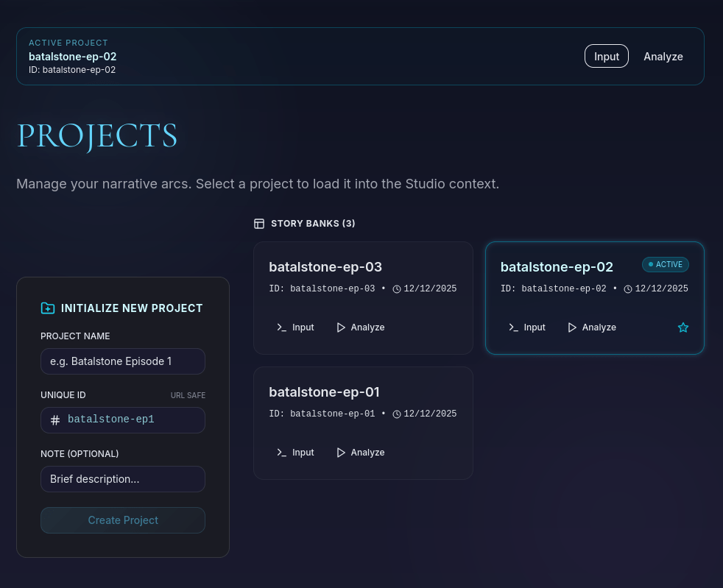Click the ACTIVE badge on batalstone-ep-02
723x588 pixels.
(666, 264)
